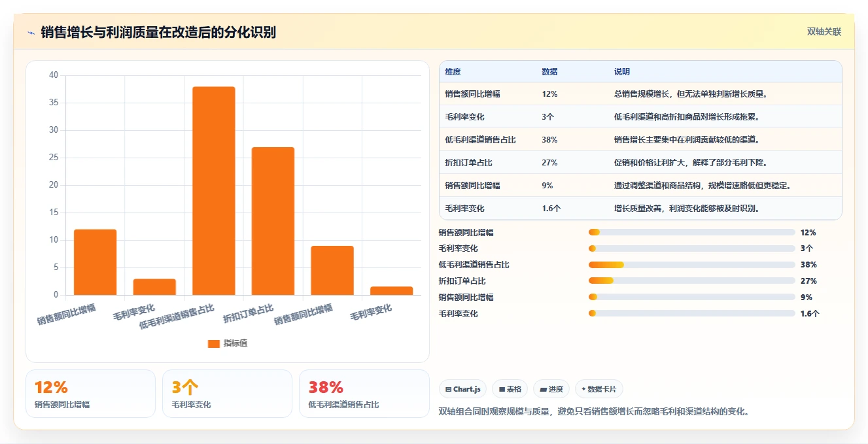
Task: Open the 12% 销售额同比增幅 stat card
Action: click(x=90, y=394)
